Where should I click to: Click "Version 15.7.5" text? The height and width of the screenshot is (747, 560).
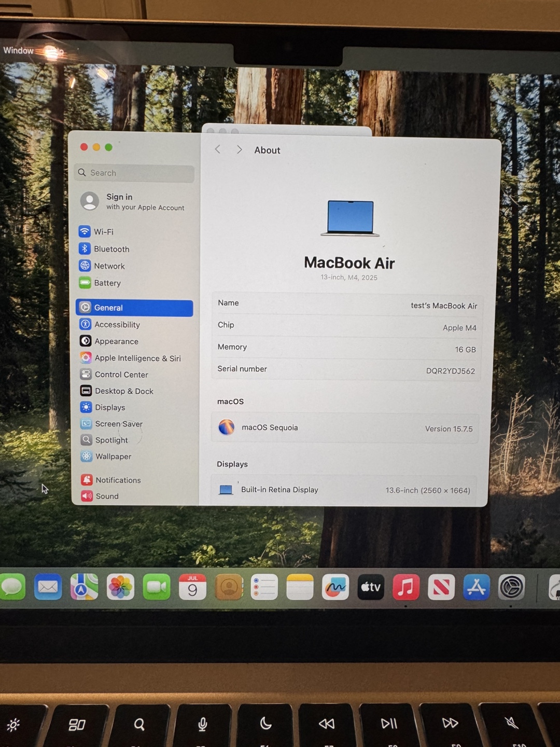click(449, 429)
